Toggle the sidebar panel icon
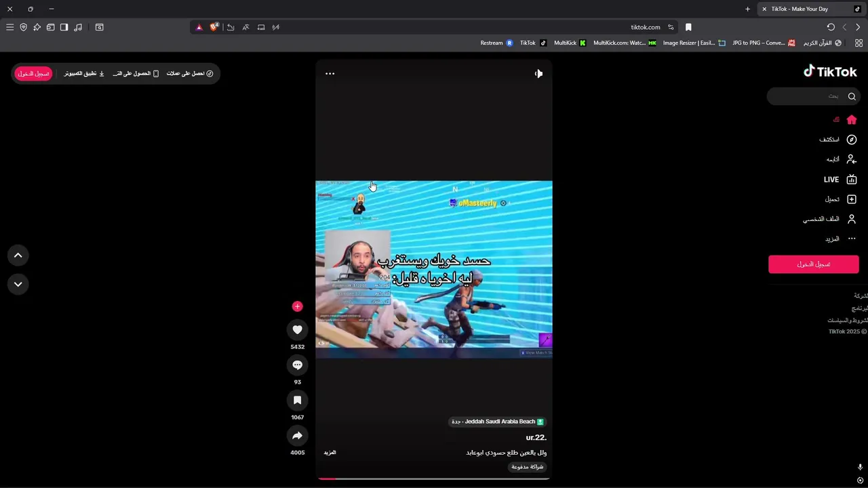The width and height of the screenshot is (868, 488). coord(64,27)
